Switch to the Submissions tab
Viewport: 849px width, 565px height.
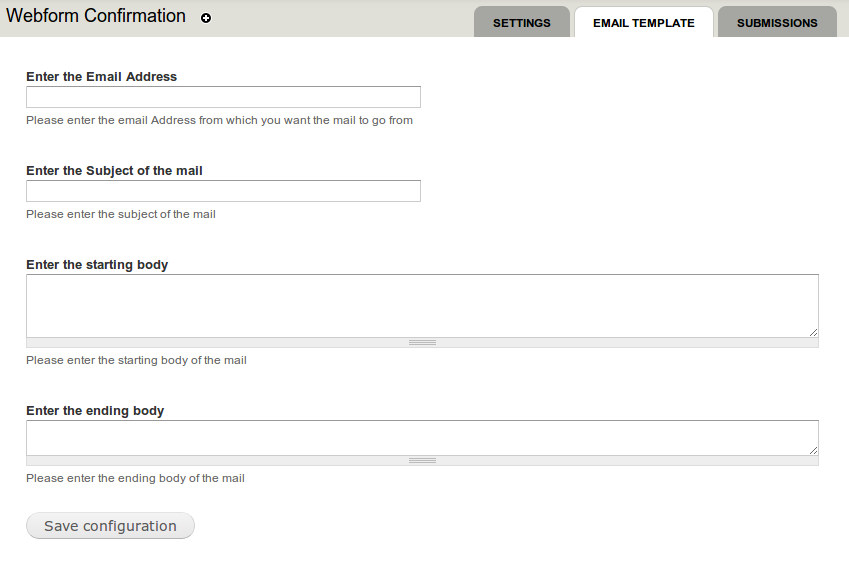(x=777, y=23)
